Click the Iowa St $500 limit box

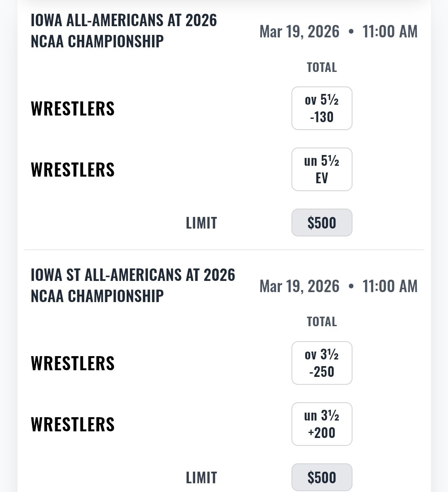tap(322, 477)
